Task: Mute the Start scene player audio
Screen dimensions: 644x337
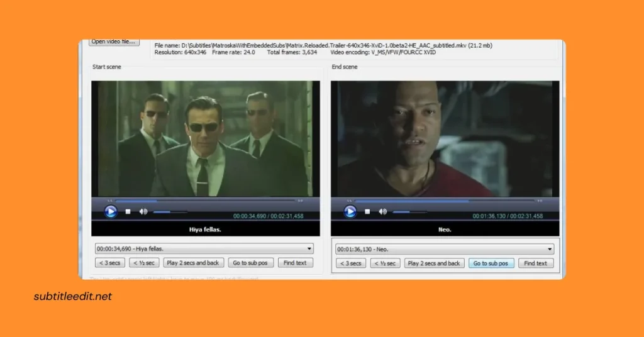Action: (x=143, y=212)
